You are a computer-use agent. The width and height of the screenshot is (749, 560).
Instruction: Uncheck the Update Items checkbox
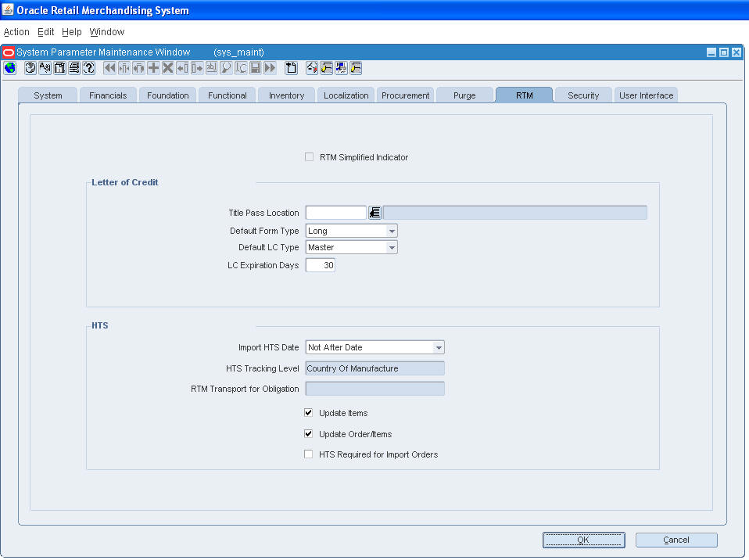point(309,412)
